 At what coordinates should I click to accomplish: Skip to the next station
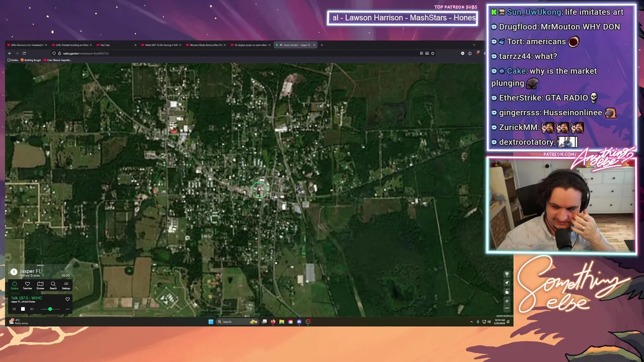32,309
